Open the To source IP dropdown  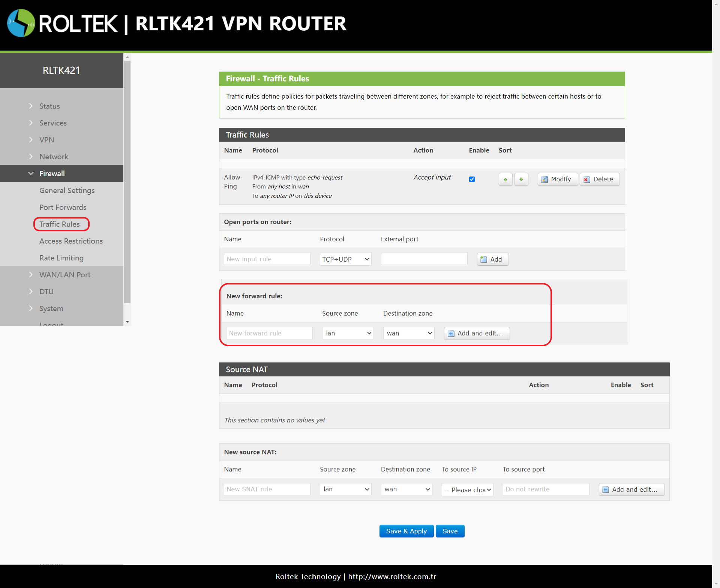tap(467, 490)
